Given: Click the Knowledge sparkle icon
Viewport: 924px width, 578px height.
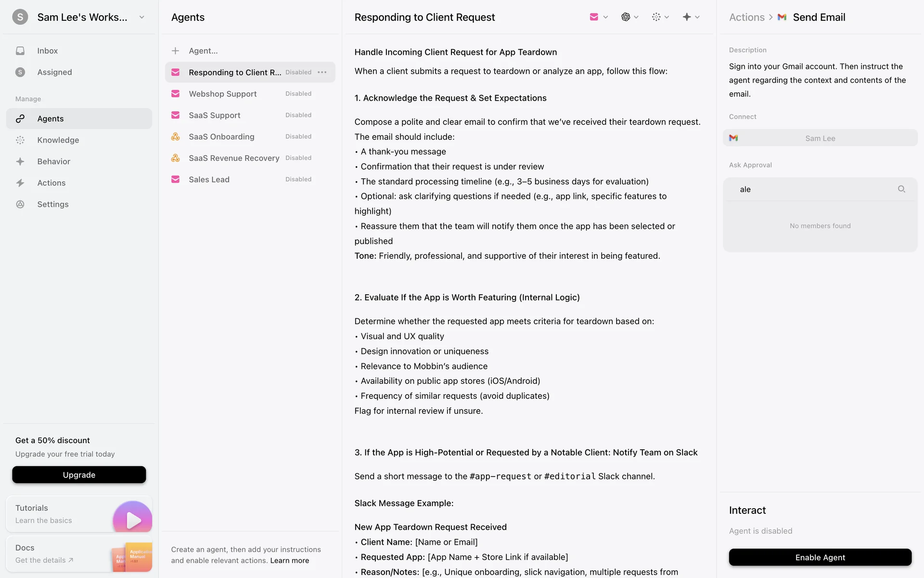Looking at the screenshot, I should 20,140.
